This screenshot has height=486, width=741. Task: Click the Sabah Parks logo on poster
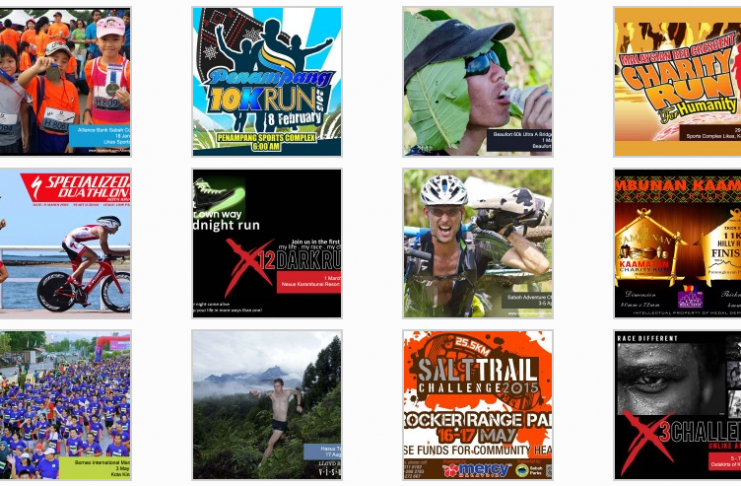[529, 470]
